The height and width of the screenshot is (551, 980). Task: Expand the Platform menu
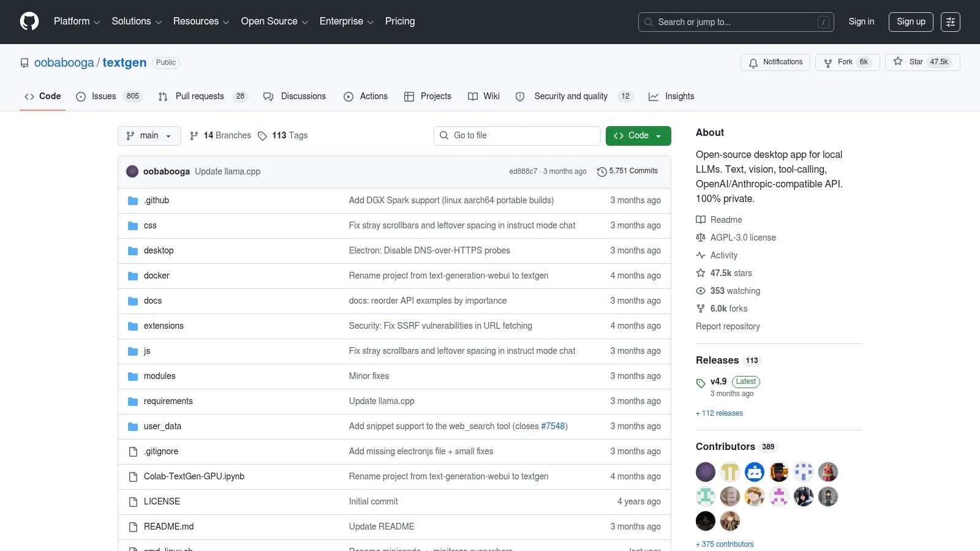77,21
